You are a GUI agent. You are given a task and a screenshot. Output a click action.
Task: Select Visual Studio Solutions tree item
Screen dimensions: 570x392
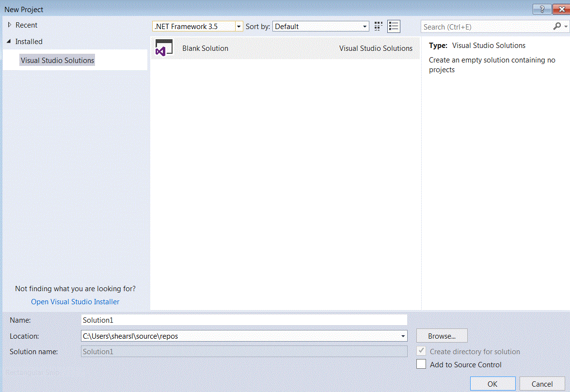click(x=57, y=60)
